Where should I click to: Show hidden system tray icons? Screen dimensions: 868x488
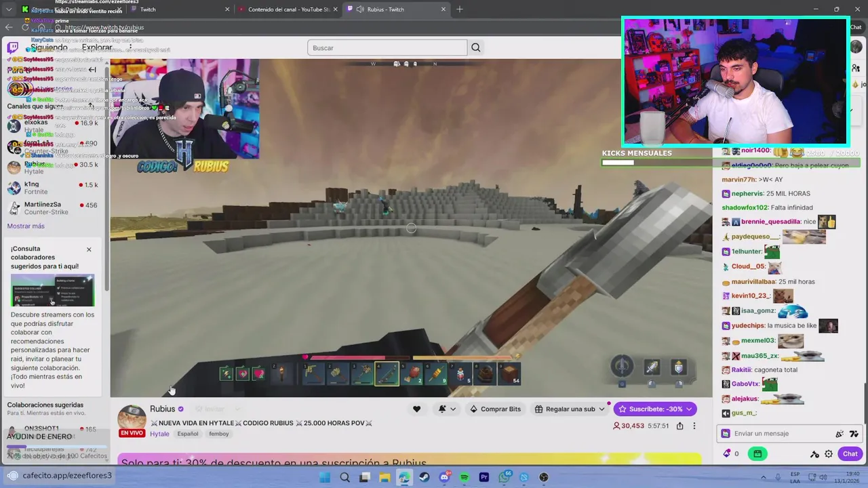pos(764,477)
